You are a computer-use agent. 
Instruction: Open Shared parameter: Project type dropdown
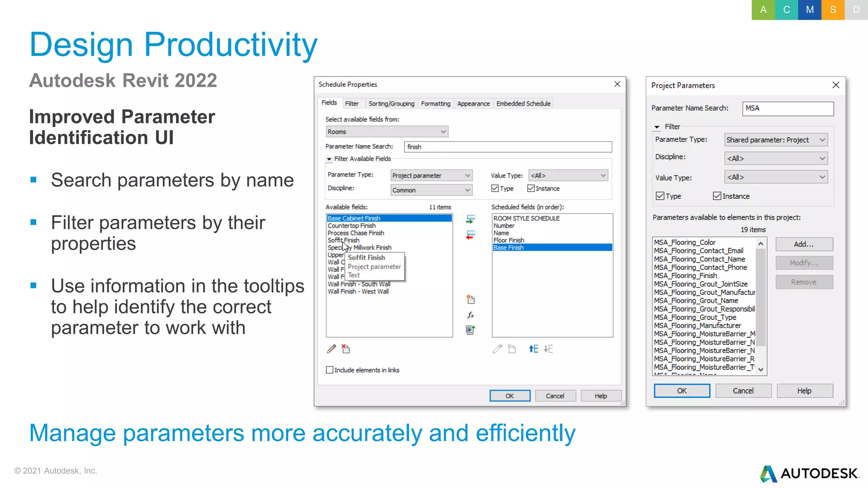(x=776, y=140)
